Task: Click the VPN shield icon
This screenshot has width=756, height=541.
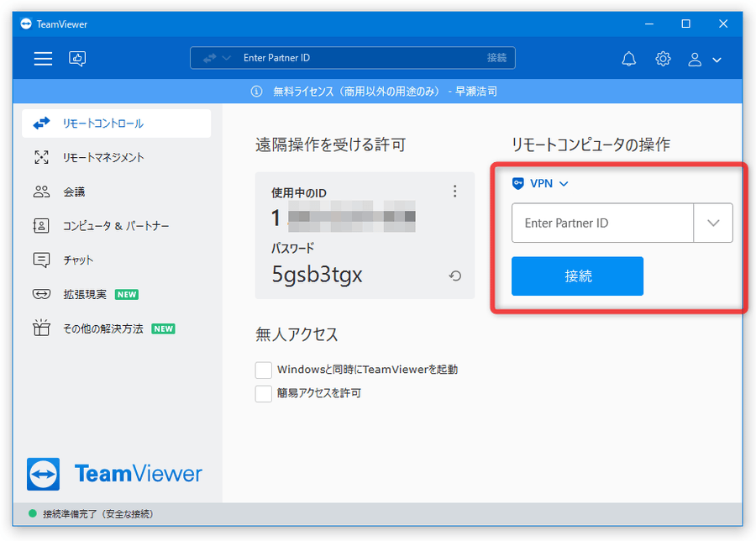Action: (517, 184)
